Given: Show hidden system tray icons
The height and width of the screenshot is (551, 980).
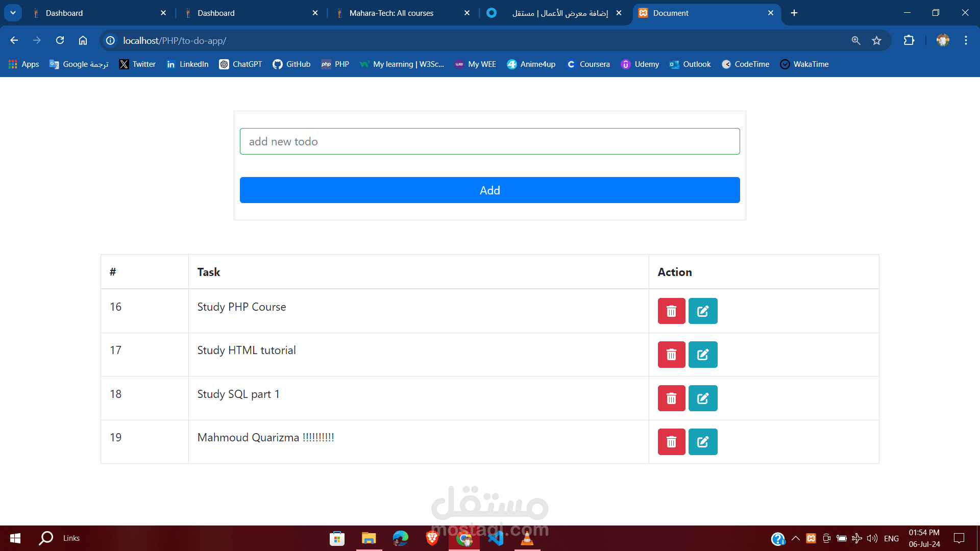Looking at the screenshot, I should 795,538.
